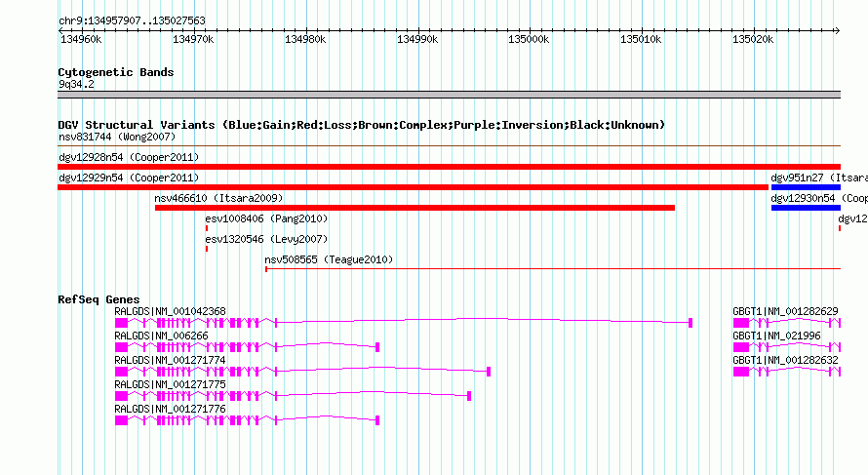Viewport: 868px width, 475px height.
Task: Select variant label nsv831744 (Wong2007)
Action: point(117,137)
